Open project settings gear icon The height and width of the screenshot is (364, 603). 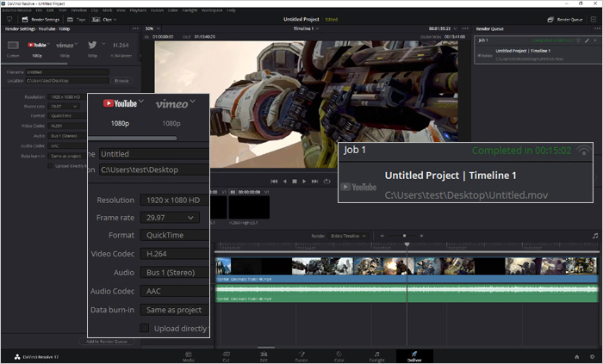(593, 357)
